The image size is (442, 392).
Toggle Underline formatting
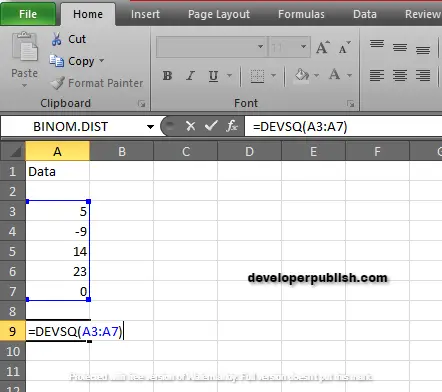click(x=213, y=76)
